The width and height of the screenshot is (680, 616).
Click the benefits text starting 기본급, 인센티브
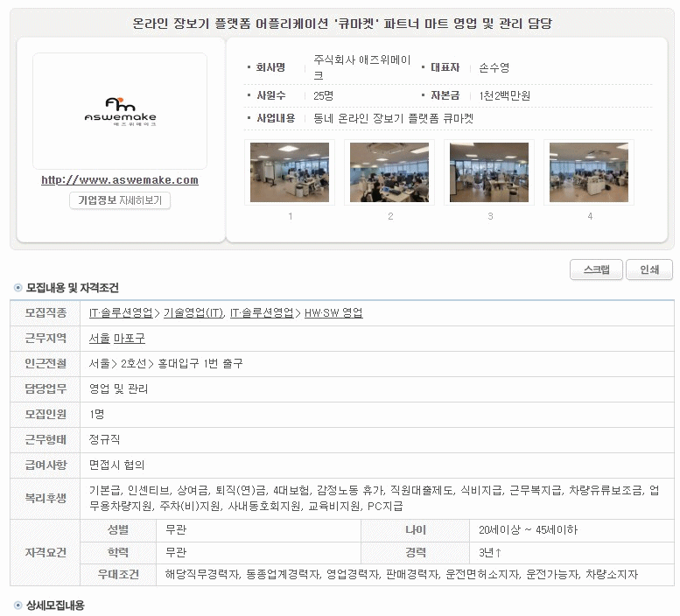(375, 498)
